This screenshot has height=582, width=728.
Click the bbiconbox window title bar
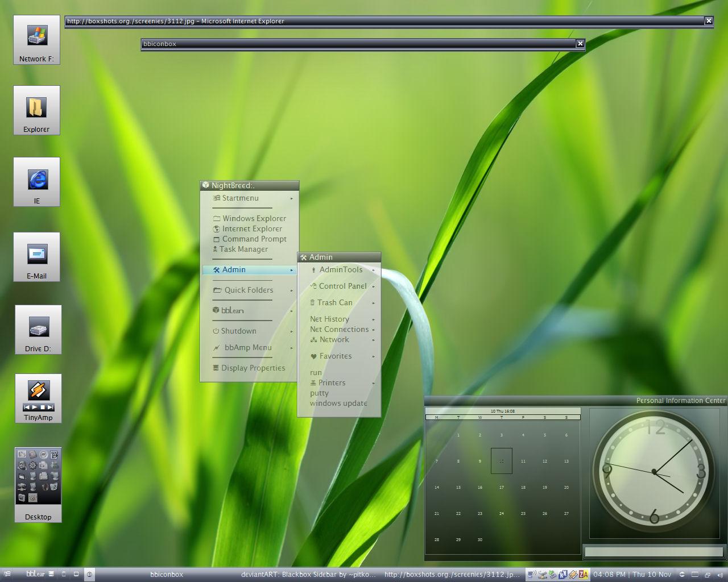click(363, 44)
